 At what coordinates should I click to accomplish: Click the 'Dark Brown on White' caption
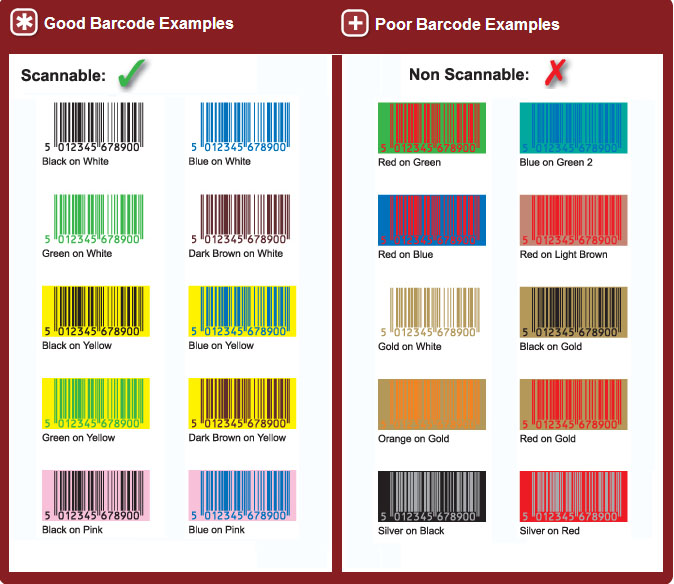coord(236,254)
